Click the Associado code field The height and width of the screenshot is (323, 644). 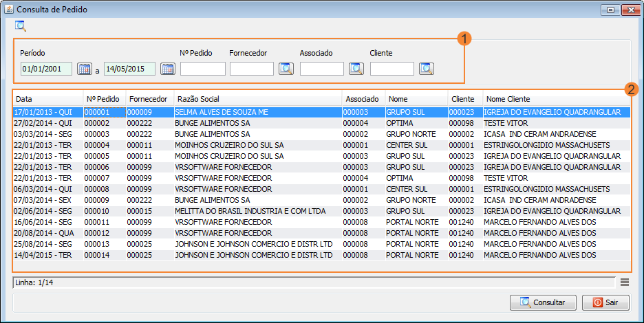click(x=321, y=69)
